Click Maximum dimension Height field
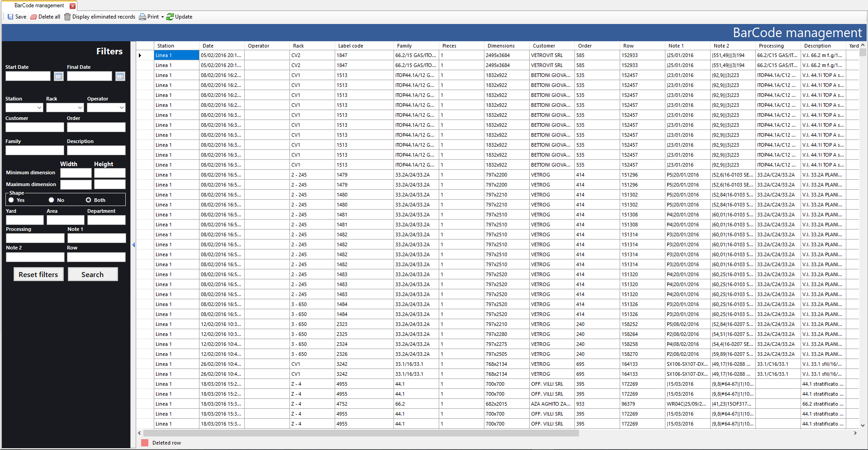This screenshot has width=868, height=450. point(110,184)
